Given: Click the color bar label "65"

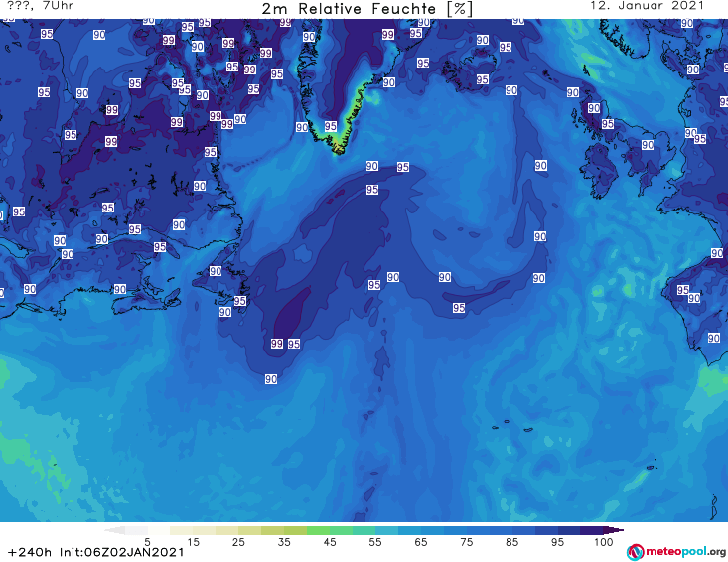Looking at the screenshot, I should pos(421,542).
